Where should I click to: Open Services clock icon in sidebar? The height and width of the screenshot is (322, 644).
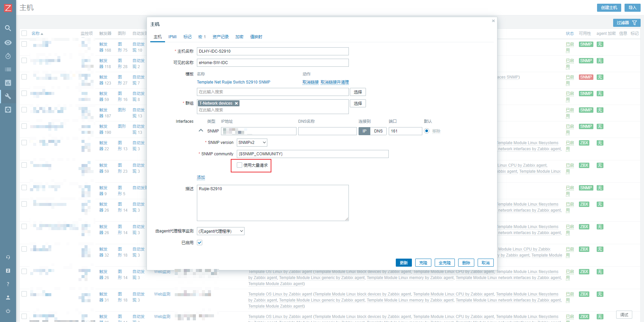(8, 56)
